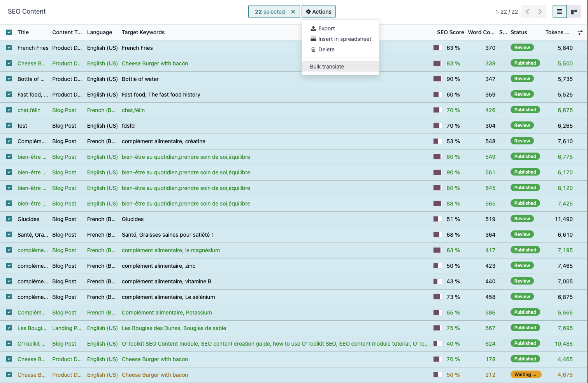Open the Export action icon
This screenshot has width=588, height=383.
pos(313,28)
